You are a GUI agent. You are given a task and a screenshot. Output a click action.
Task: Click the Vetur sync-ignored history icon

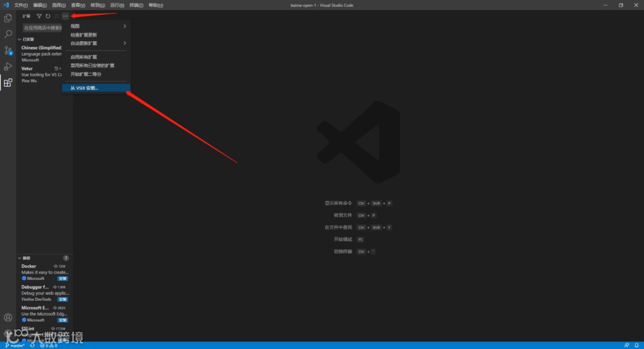pos(56,69)
